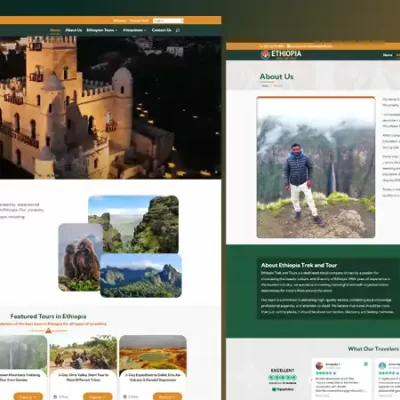Click the mountain peaks photo with clouds
The image size is (400, 400).
pos(141,276)
